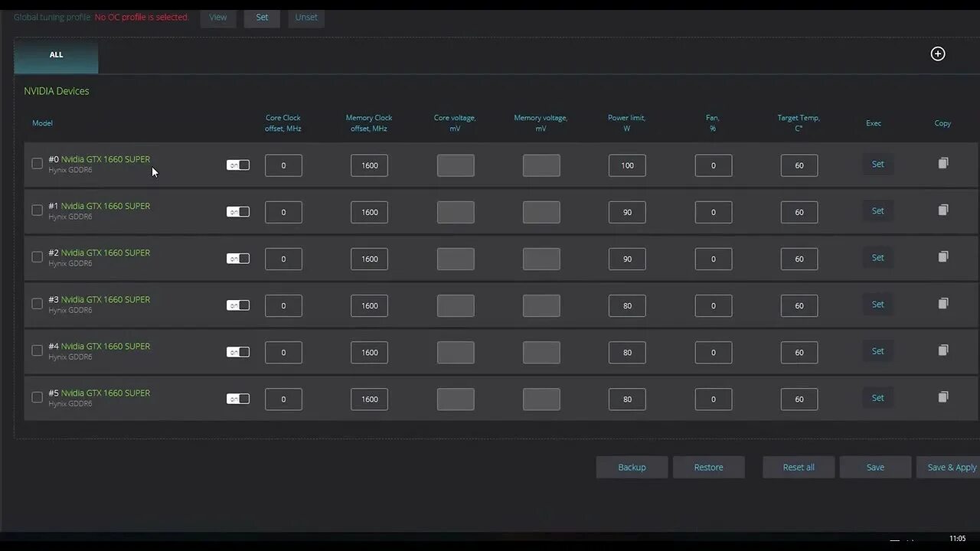Focus Power limit field of GPU #1
The width and height of the screenshot is (980, 551).
click(627, 212)
